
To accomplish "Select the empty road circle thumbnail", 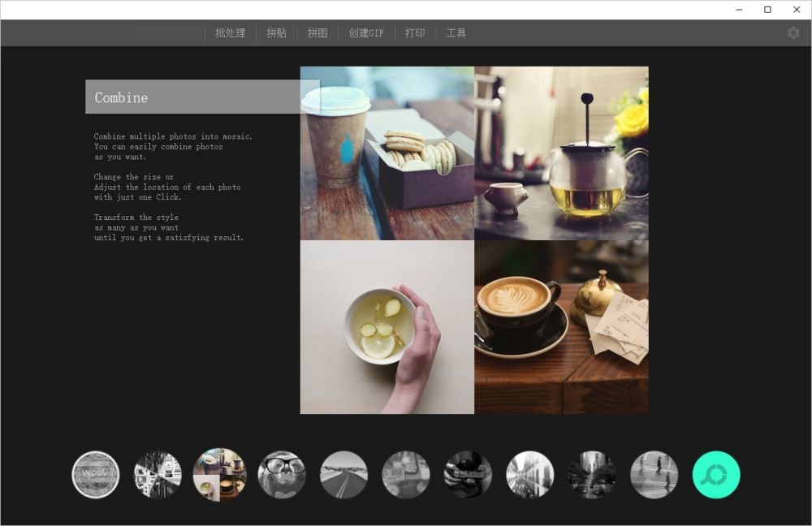I will pyautogui.click(x=343, y=475).
